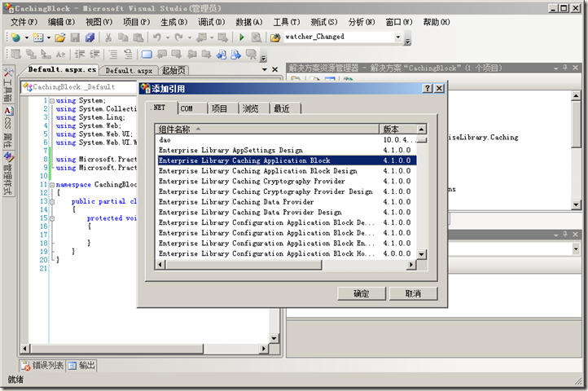Open the CachingBlock._Default class dropdown

(80, 87)
